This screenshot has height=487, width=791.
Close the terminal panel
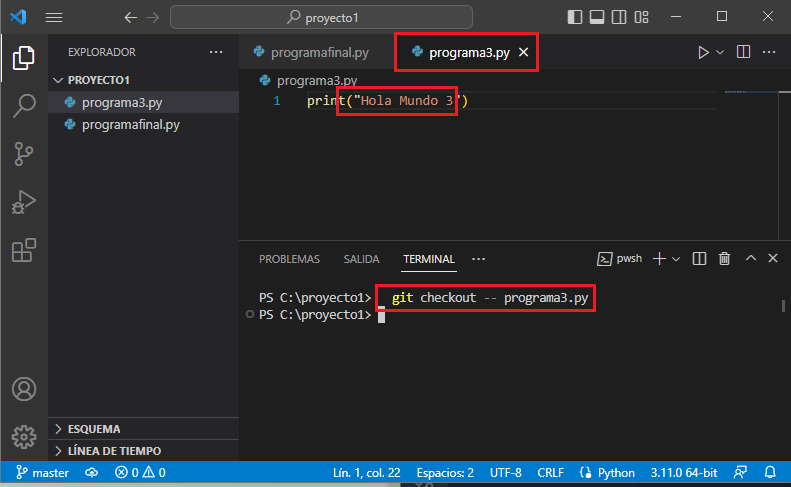point(773,258)
